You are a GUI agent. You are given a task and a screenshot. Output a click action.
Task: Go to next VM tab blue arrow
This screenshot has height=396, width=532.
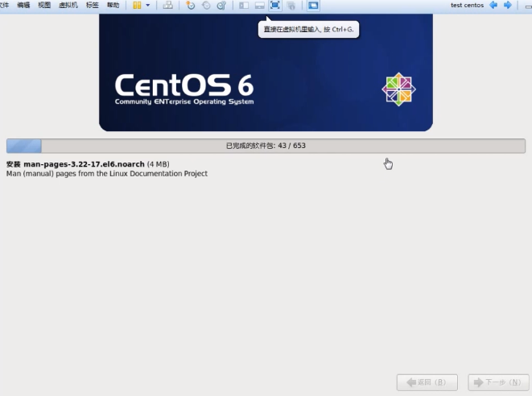coord(508,5)
